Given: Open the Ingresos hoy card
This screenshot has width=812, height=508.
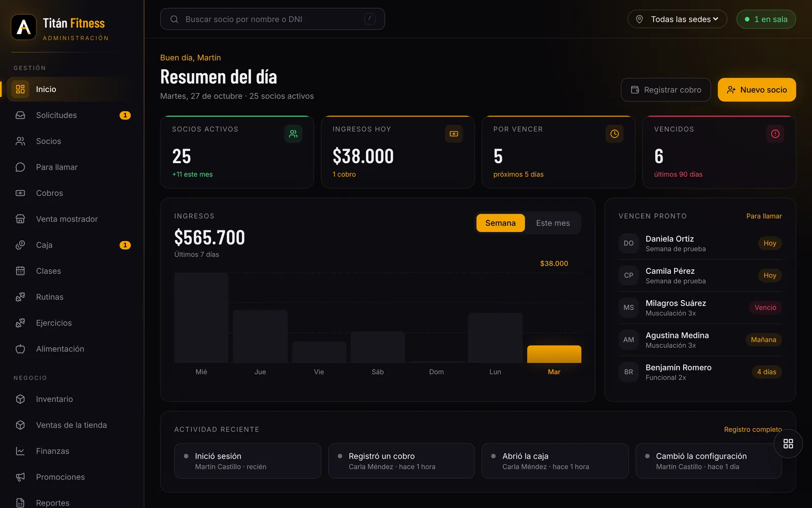Looking at the screenshot, I should click(398, 152).
